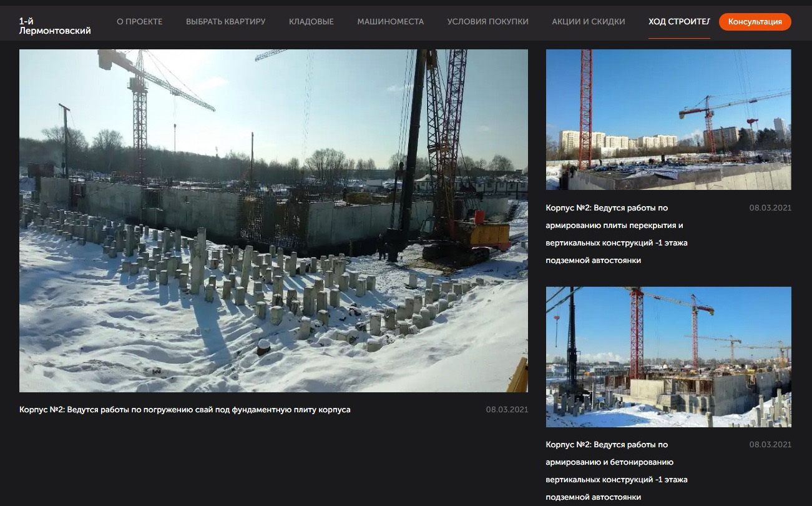The height and width of the screenshot is (506, 812).
Task: View АКЦИИ И СКИДКИ page
Action: pos(589,22)
